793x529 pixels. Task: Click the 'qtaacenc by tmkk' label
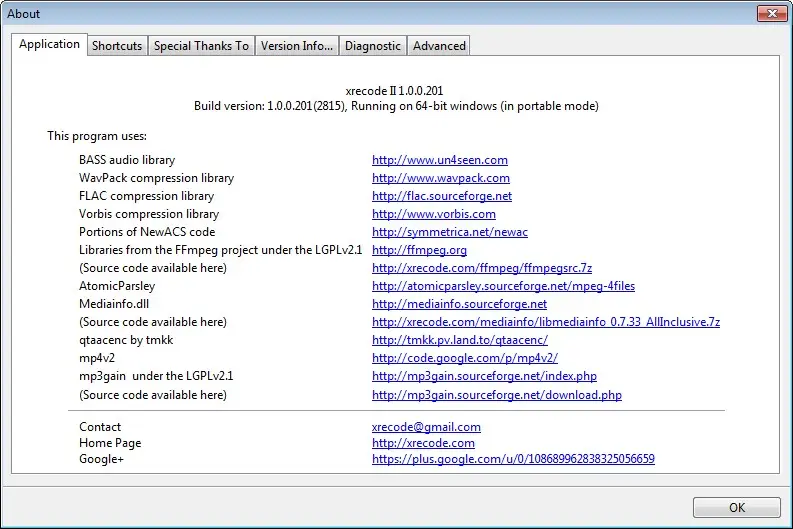tap(126, 340)
